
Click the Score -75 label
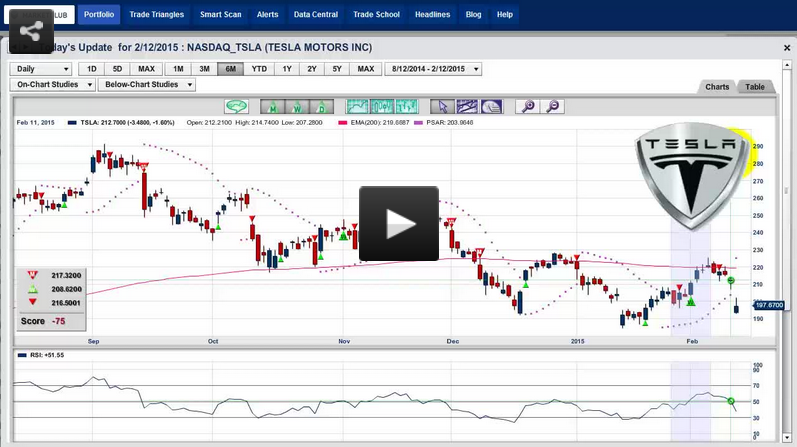43,321
